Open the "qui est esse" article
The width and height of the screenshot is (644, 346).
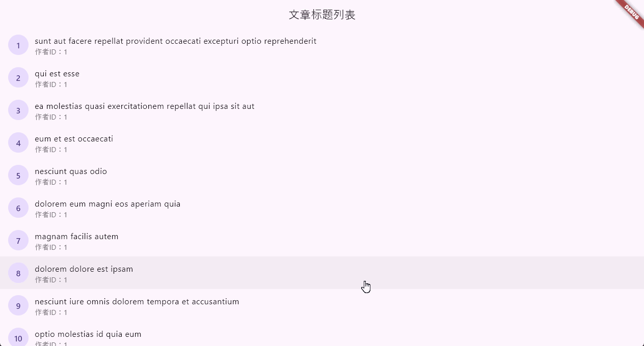pos(57,74)
